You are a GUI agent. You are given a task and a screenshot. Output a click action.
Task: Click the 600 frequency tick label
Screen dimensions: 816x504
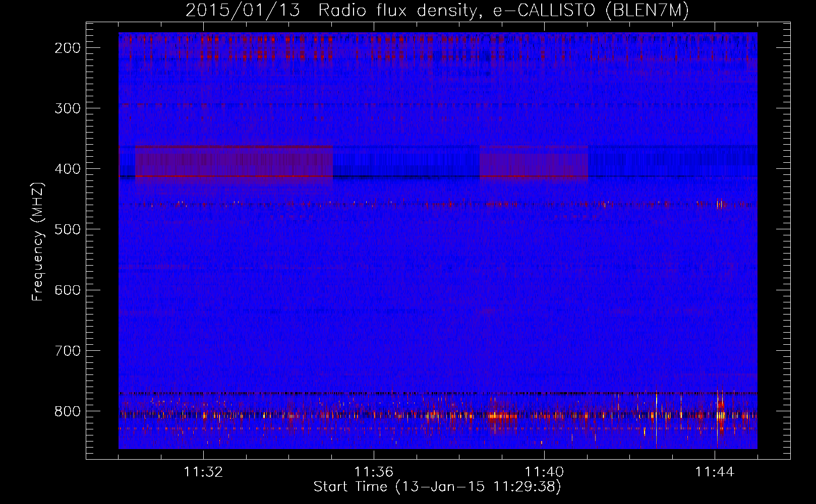click(68, 290)
